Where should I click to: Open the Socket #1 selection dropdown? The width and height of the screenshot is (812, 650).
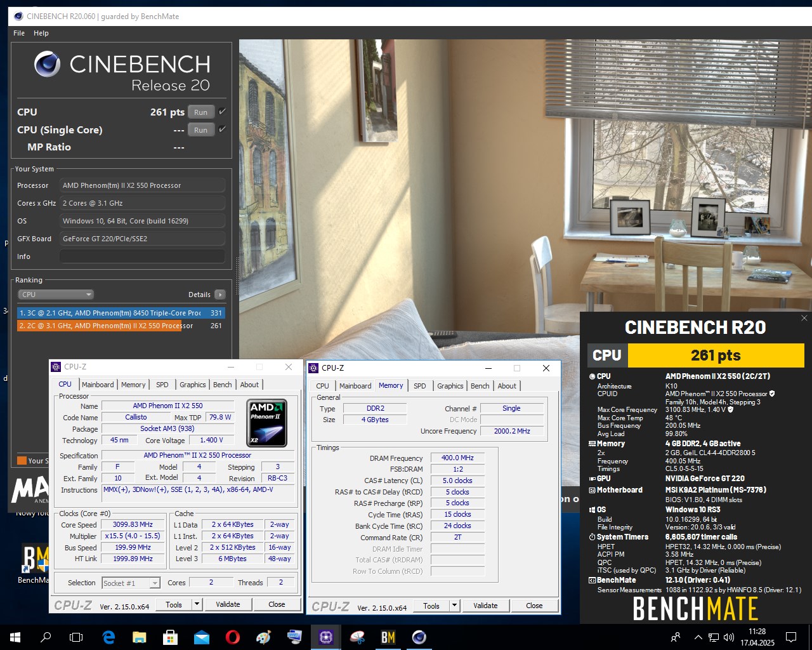click(131, 583)
